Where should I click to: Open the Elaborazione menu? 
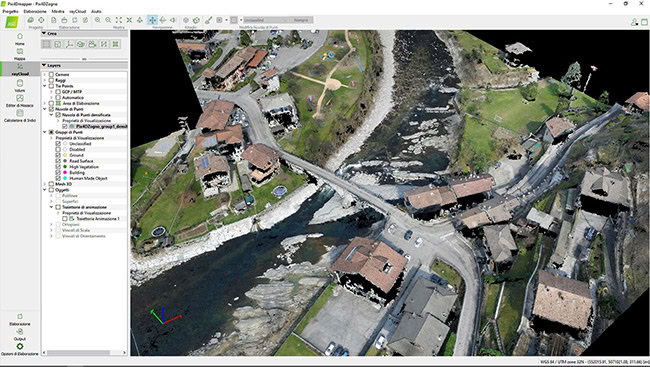pyautogui.click(x=35, y=11)
